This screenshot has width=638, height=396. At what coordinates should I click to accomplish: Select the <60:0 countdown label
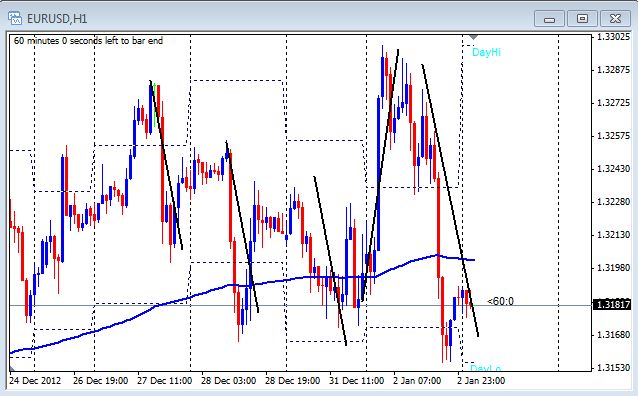500,301
